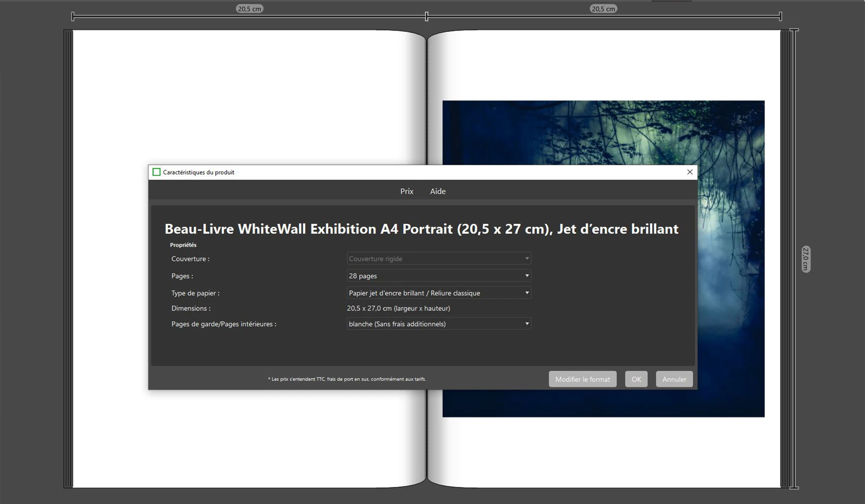Confirm with the OK button
This screenshot has height=504, width=865.
pos(636,379)
